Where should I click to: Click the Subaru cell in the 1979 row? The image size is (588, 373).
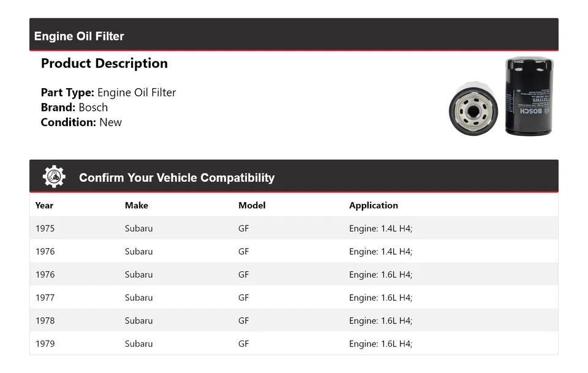coord(138,344)
